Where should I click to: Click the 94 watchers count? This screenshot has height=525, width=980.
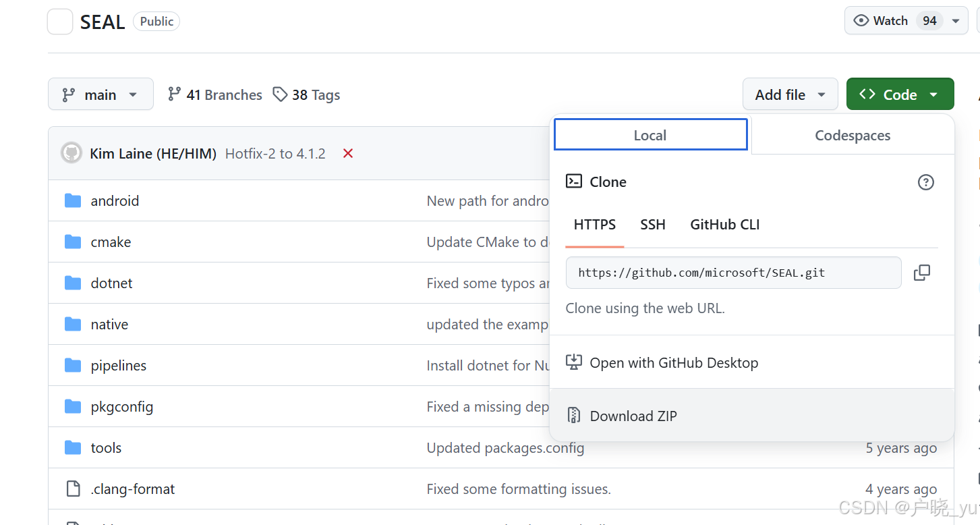click(929, 21)
